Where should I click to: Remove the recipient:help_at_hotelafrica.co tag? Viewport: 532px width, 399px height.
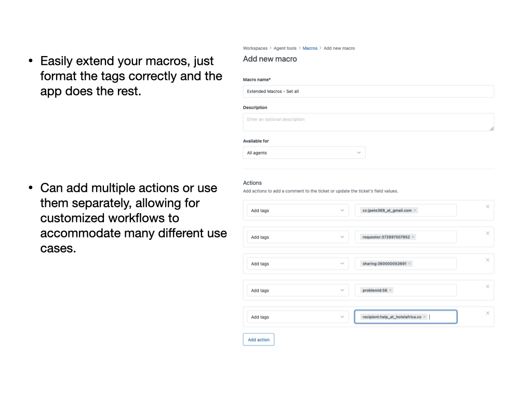tap(424, 316)
